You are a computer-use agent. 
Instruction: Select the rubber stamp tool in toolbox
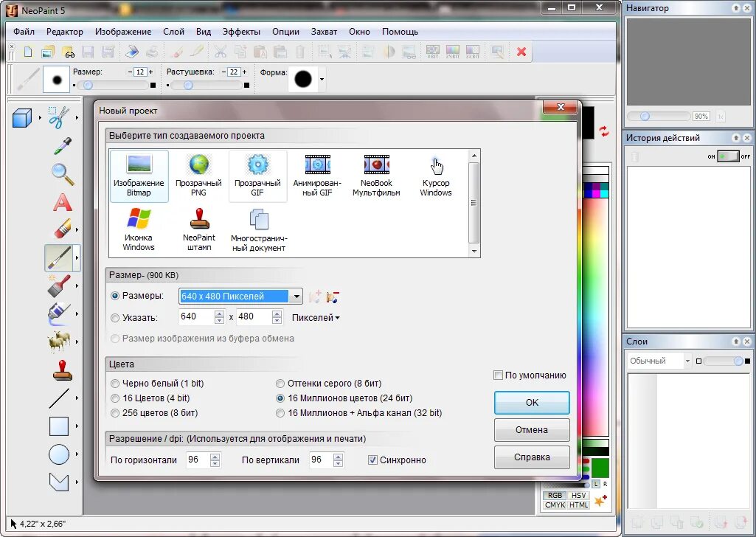click(x=62, y=370)
